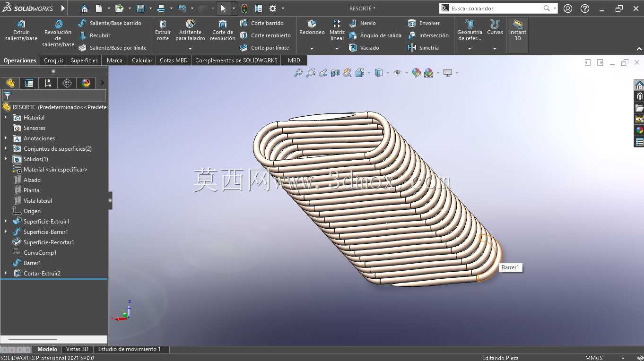
Task: Click the Edit Appearance color ball icon
Action: pyautogui.click(x=417, y=73)
